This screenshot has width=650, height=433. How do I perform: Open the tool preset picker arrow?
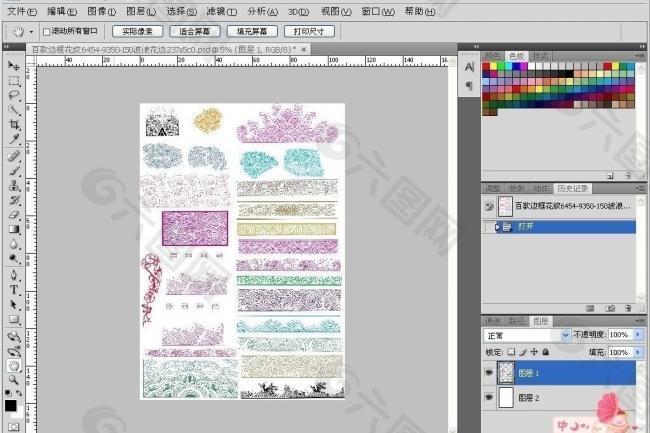point(32,32)
